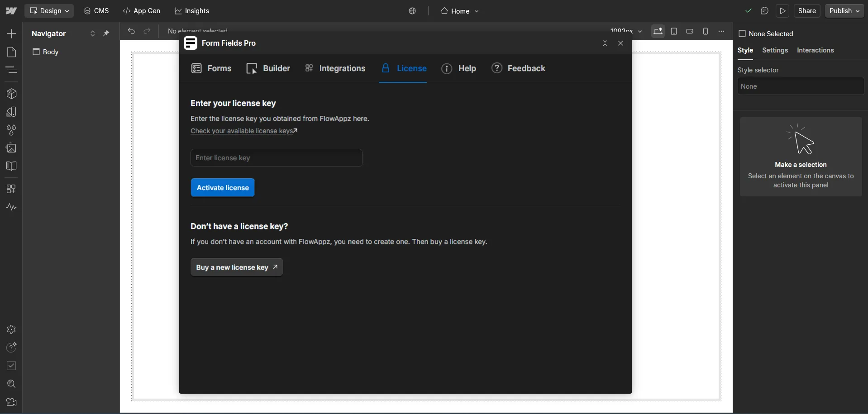Viewport: 868px width, 414px height.
Task: Switch to mobile landscape breakpoint
Action: point(690,31)
